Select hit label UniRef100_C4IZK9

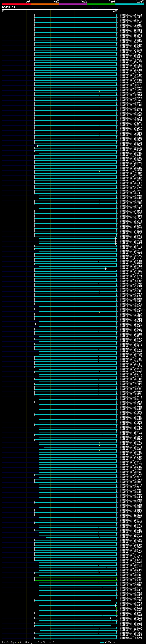131,254
